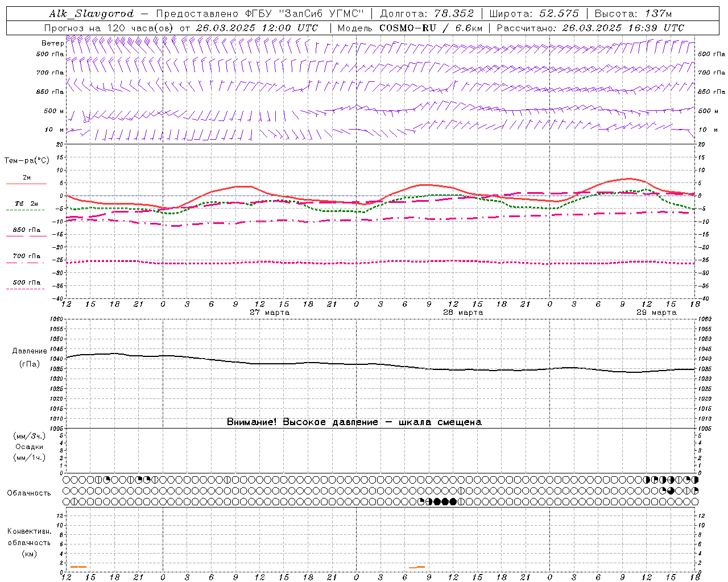Click the 'Облачность' cloud cover label

(x=29, y=493)
